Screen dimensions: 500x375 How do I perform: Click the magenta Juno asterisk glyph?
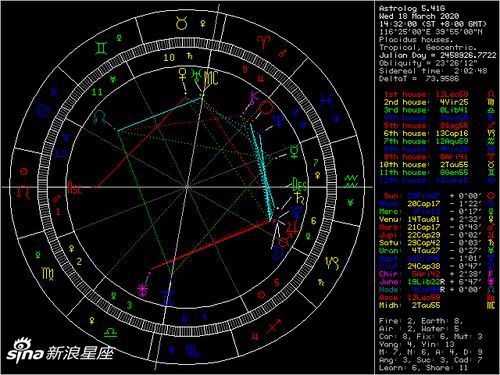coord(143,289)
